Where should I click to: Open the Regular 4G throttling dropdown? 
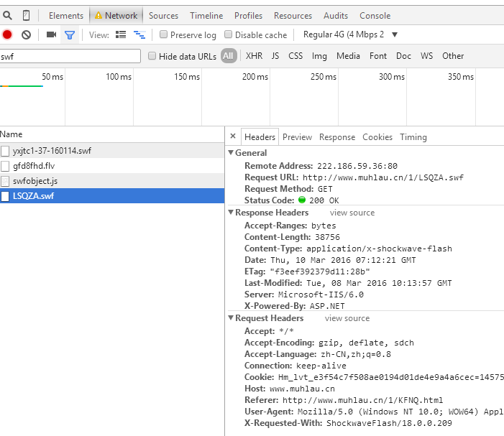click(350, 34)
